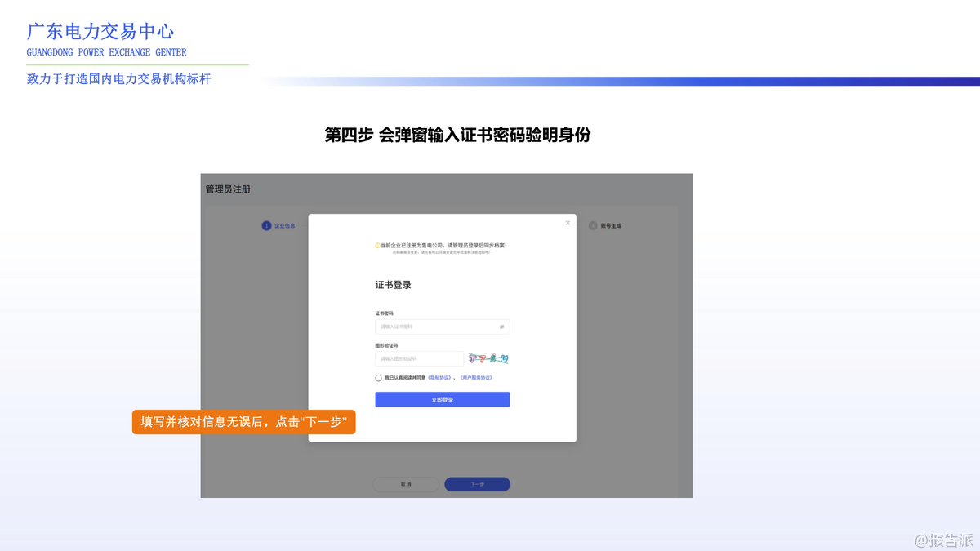Click the 账号生成 step number circle
The image size is (980, 551).
click(593, 225)
